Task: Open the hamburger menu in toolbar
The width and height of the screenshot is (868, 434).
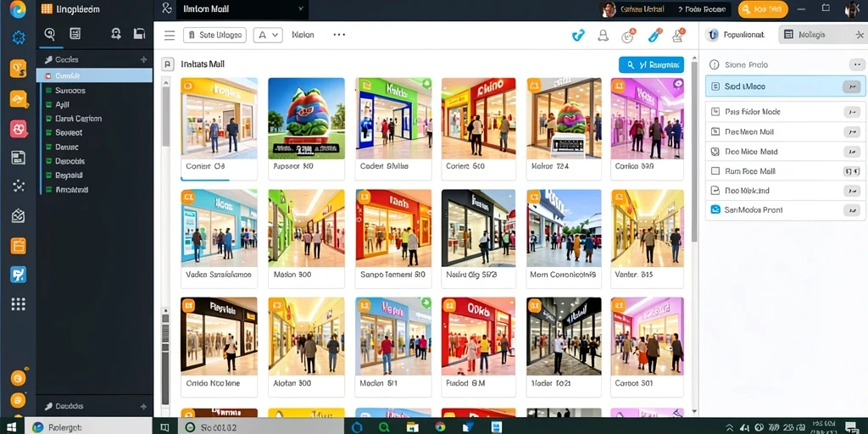Action: (x=170, y=36)
